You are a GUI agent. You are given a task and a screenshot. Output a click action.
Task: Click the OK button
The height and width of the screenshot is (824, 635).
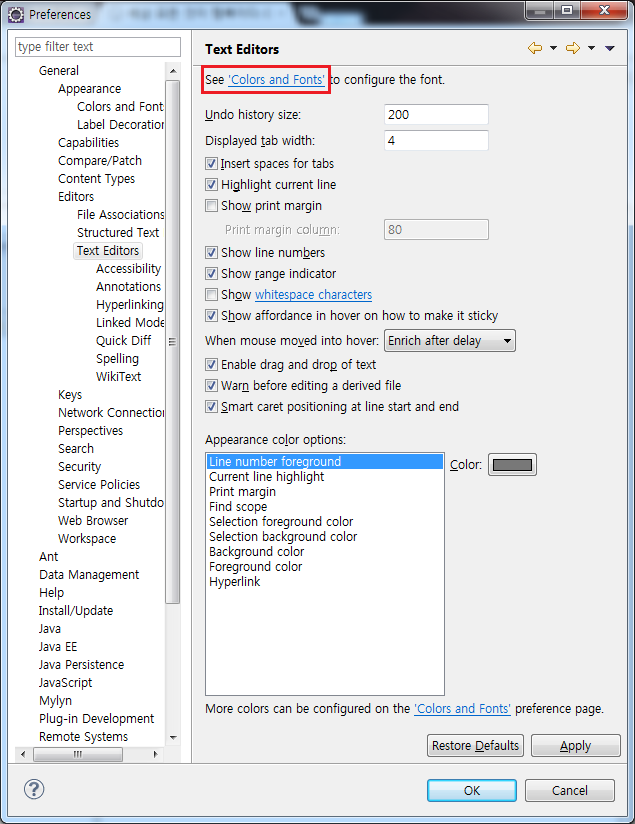[x=472, y=790]
